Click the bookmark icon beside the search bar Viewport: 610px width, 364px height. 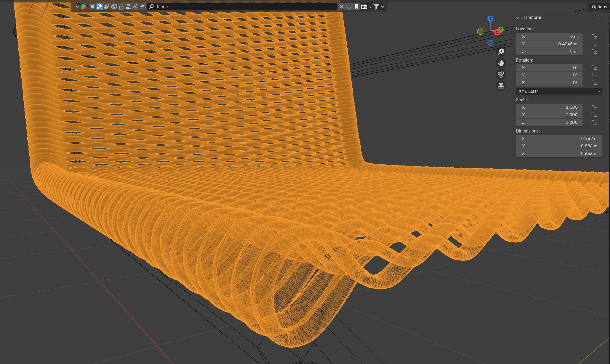[x=356, y=7]
